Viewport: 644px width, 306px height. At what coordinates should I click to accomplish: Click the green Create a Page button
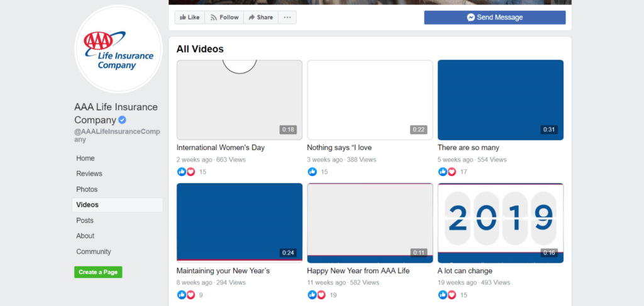(x=98, y=272)
